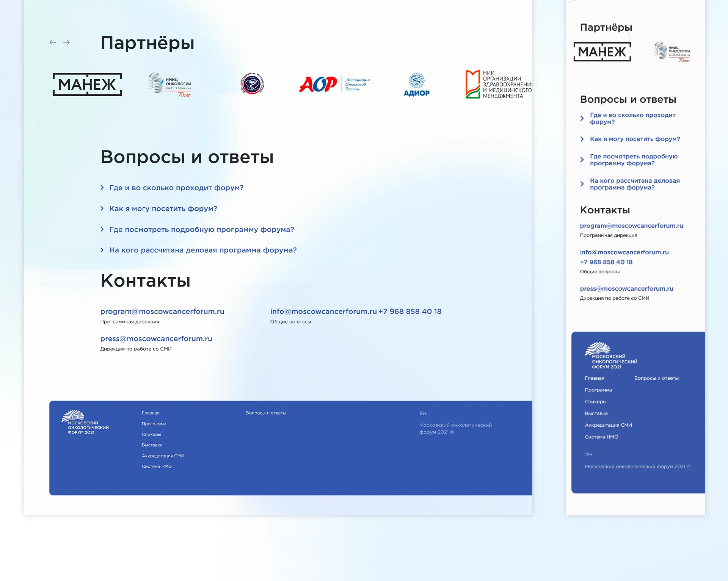Click mobile footer copyright text
The width and height of the screenshot is (728, 581).
click(x=638, y=467)
